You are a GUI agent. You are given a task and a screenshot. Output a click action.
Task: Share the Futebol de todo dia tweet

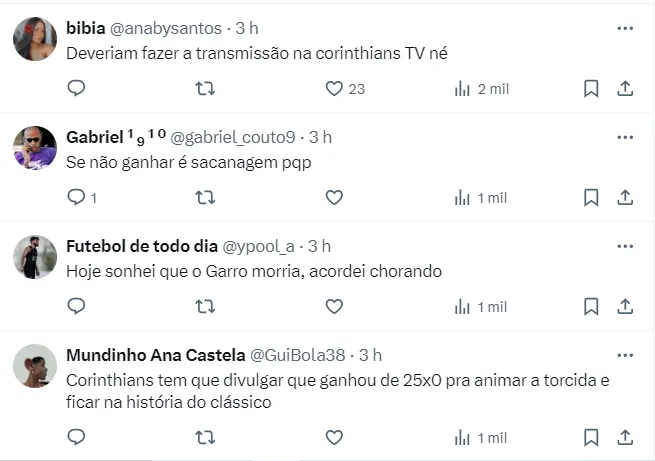625,306
